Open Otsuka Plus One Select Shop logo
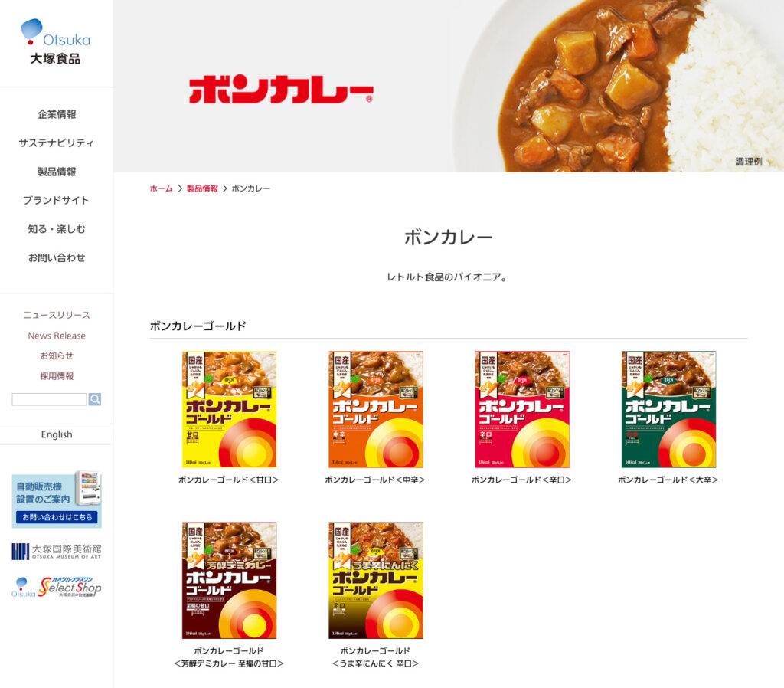 (x=57, y=587)
